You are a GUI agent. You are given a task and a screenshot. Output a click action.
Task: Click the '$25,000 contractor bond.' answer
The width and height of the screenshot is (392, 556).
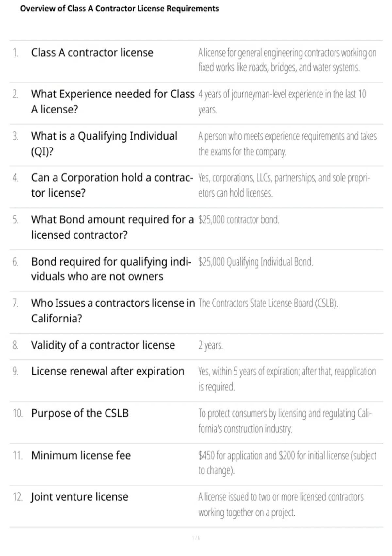(x=238, y=219)
